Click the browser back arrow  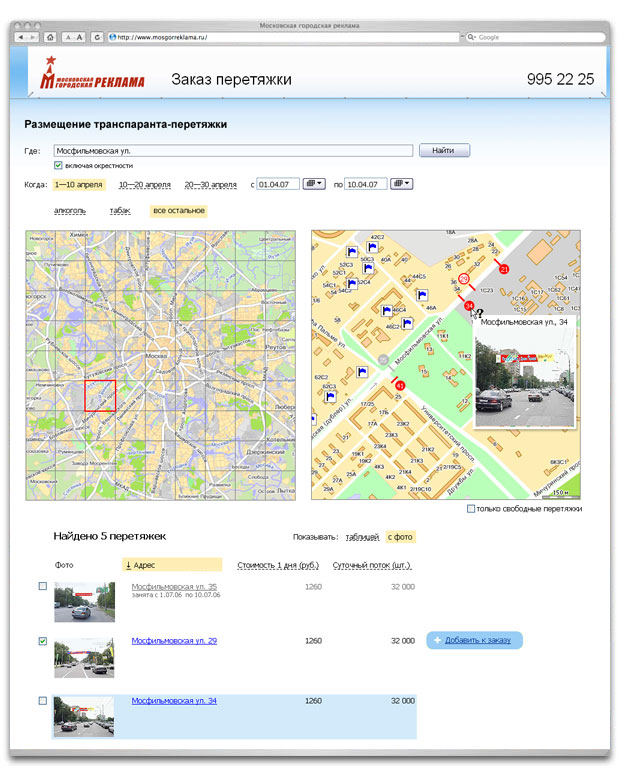[x=22, y=37]
